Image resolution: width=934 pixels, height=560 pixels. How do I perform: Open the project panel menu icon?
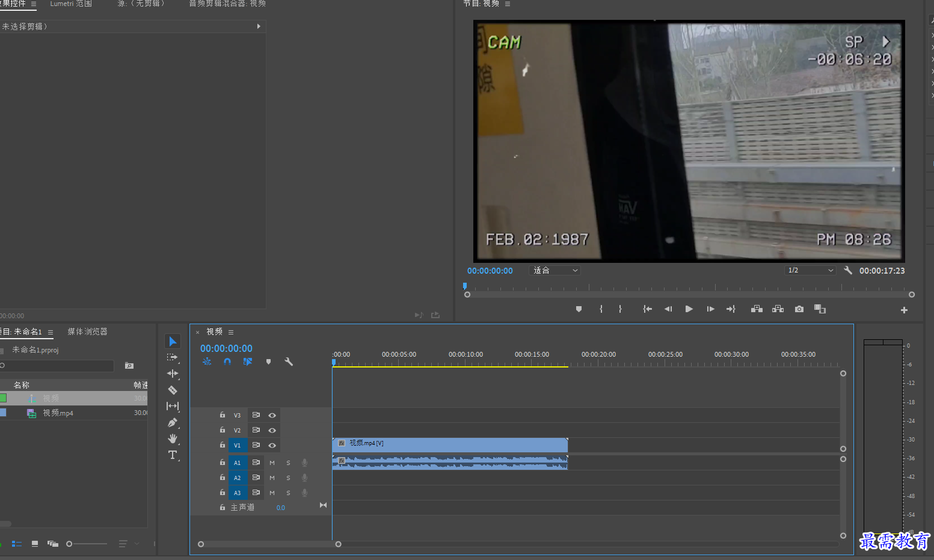[51, 332]
